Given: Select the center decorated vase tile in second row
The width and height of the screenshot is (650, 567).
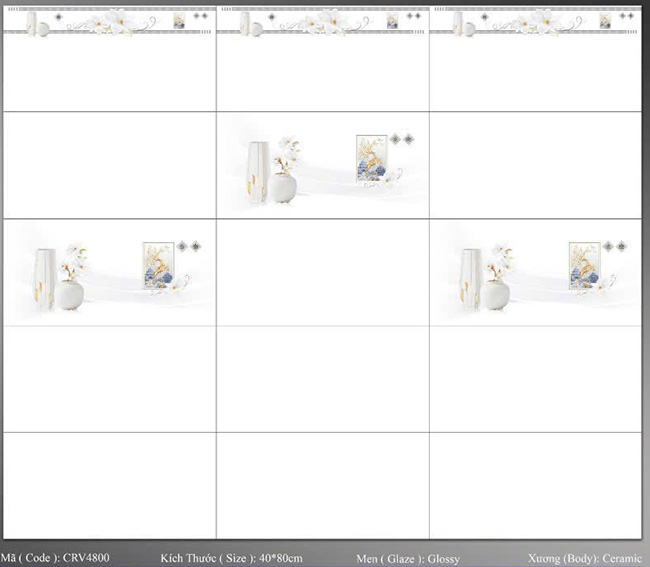Looking at the screenshot, I should [x=323, y=165].
